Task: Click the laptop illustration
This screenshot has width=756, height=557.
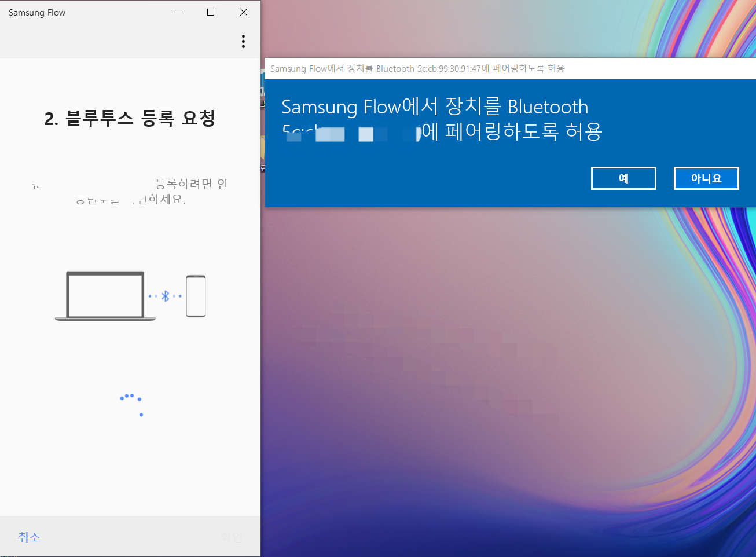Action: [105, 296]
